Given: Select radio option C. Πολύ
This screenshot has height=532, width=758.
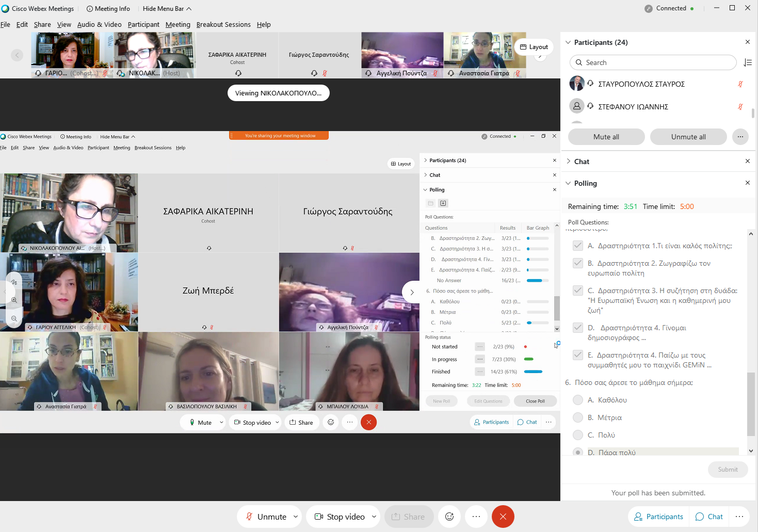Looking at the screenshot, I should coord(578,435).
